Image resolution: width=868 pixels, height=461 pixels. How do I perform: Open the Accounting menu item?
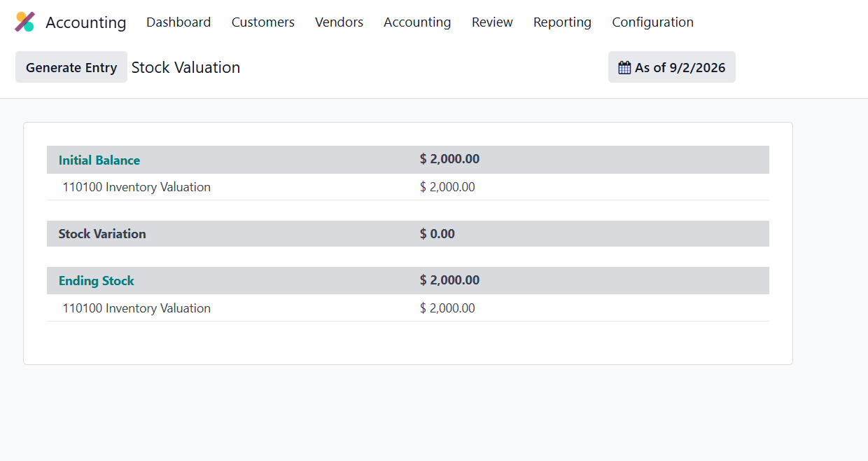tap(417, 22)
